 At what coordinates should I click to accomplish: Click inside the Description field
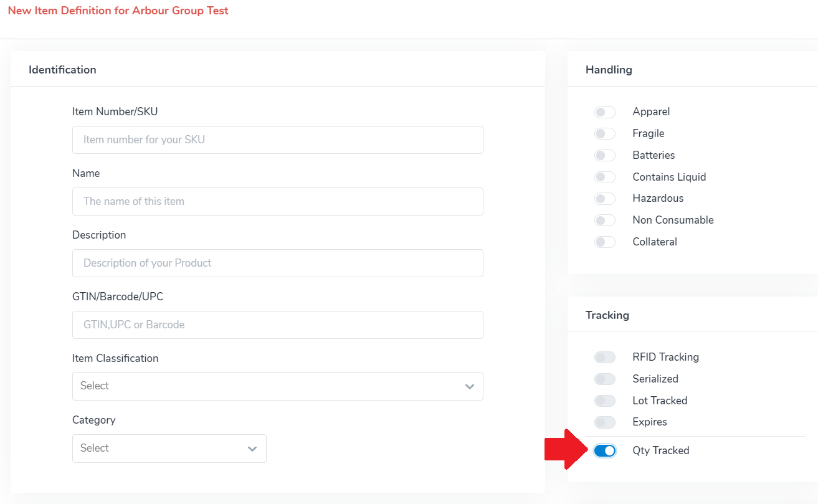coord(277,263)
